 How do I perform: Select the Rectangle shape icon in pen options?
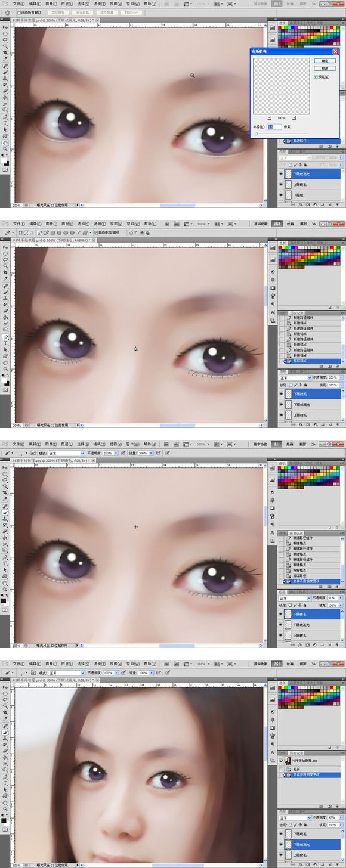click(x=52, y=232)
